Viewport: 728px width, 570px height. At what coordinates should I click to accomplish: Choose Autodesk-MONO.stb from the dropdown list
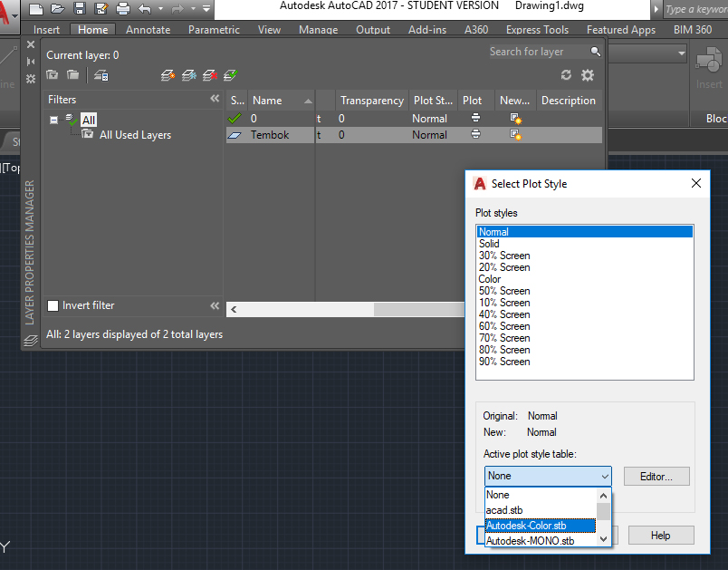point(541,541)
